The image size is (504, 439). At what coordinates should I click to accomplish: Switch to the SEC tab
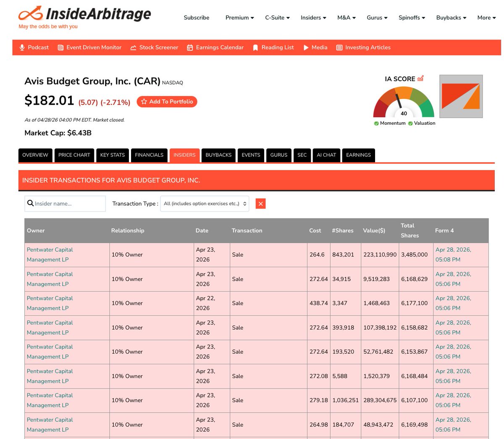click(302, 155)
